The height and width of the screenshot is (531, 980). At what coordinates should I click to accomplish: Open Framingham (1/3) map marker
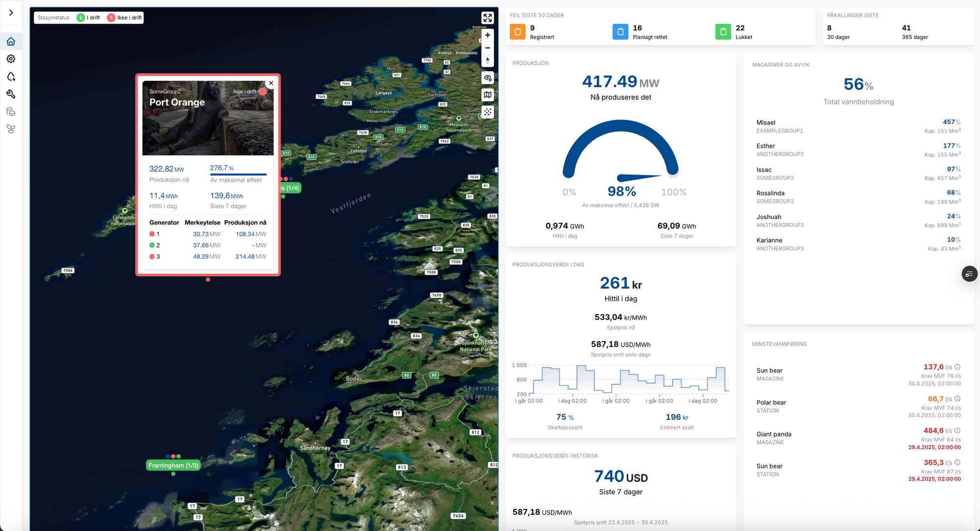click(173, 465)
